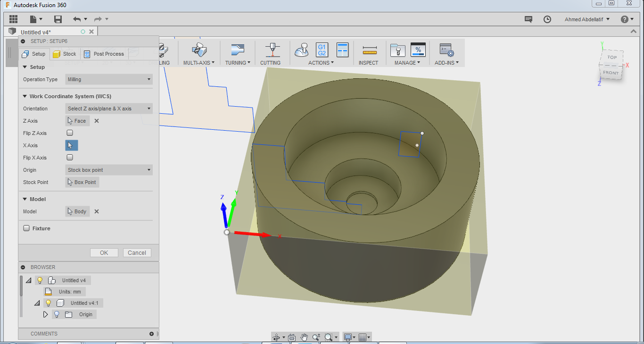Collapse the Setup section
Screen dimensions: 644x344
(x=25, y=67)
